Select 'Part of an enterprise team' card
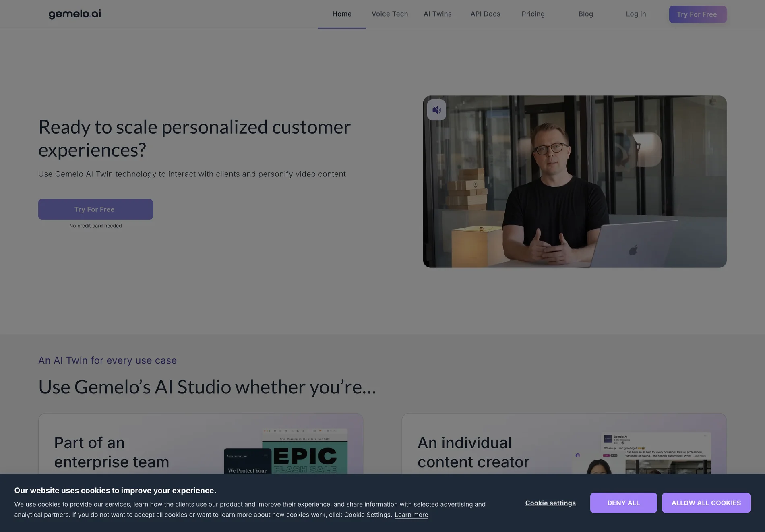765x532 pixels. [201, 444]
